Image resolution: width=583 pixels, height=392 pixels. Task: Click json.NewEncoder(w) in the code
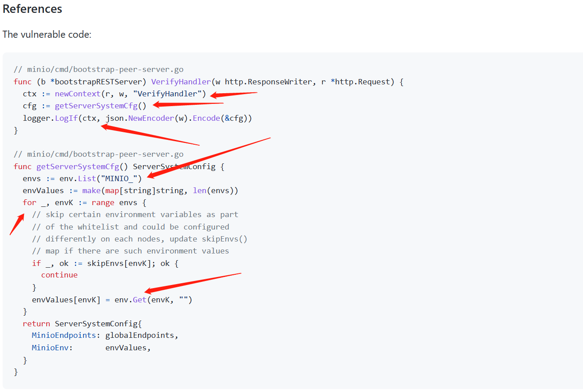coord(147,118)
